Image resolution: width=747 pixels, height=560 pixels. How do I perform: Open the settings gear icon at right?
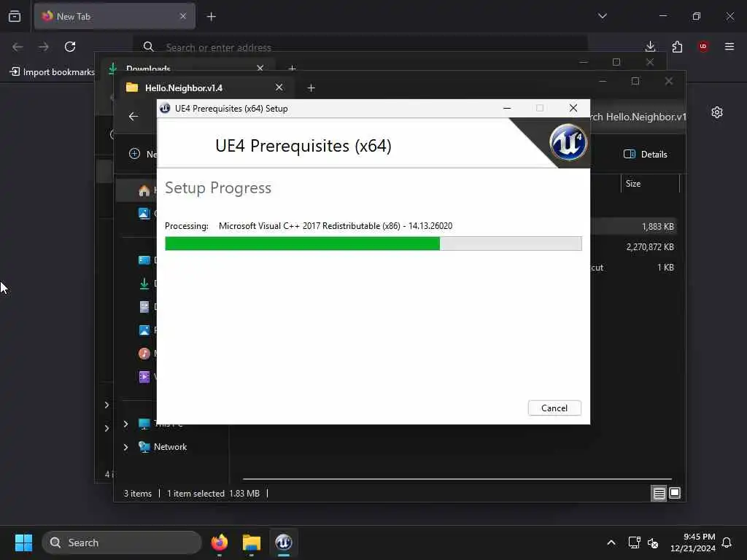[717, 112]
